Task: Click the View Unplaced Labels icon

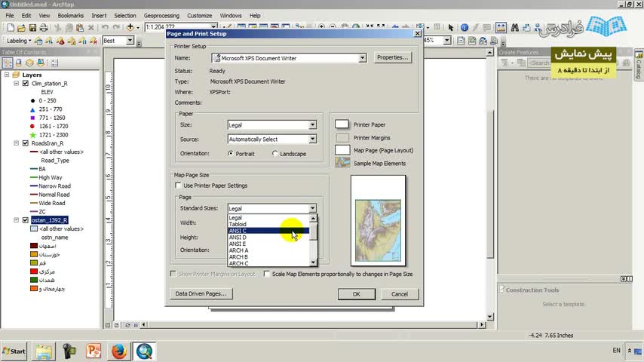Action: (94, 41)
